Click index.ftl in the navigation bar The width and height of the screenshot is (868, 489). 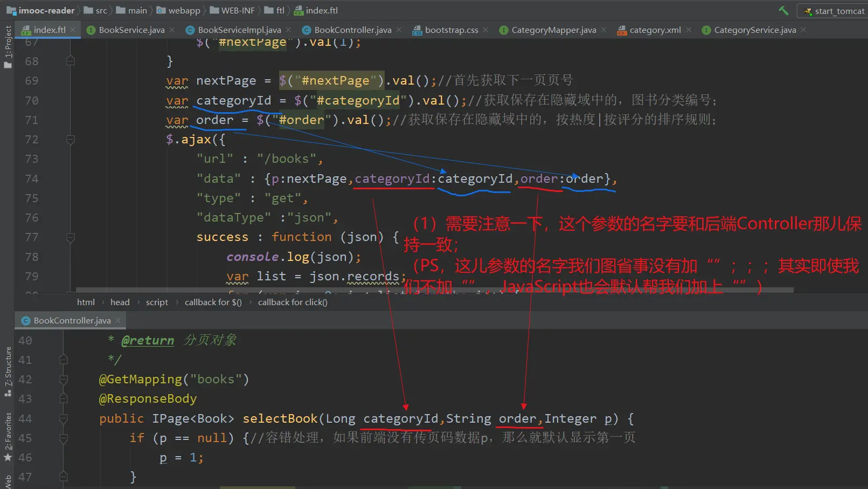[x=316, y=10]
